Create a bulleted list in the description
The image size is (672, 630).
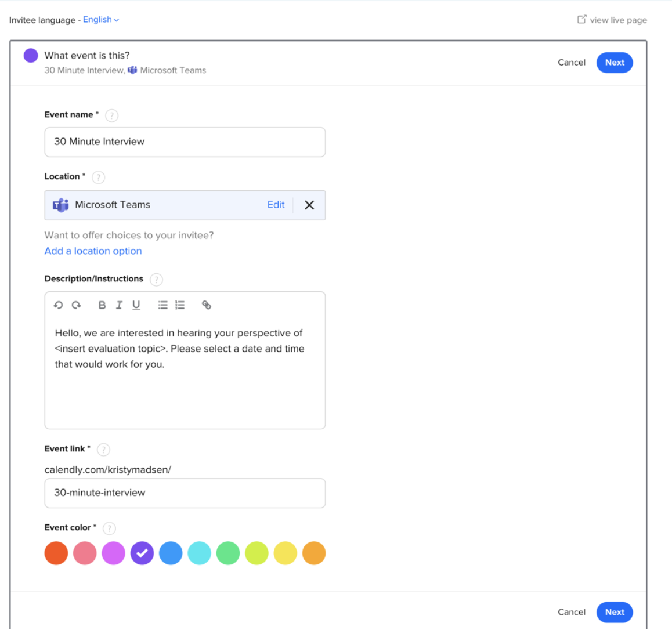[162, 305]
